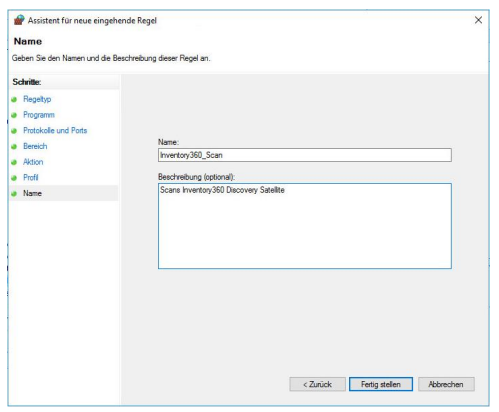The width and height of the screenshot is (499, 412).
Task: Click green bullet beside Profil
Action: click(x=14, y=178)
